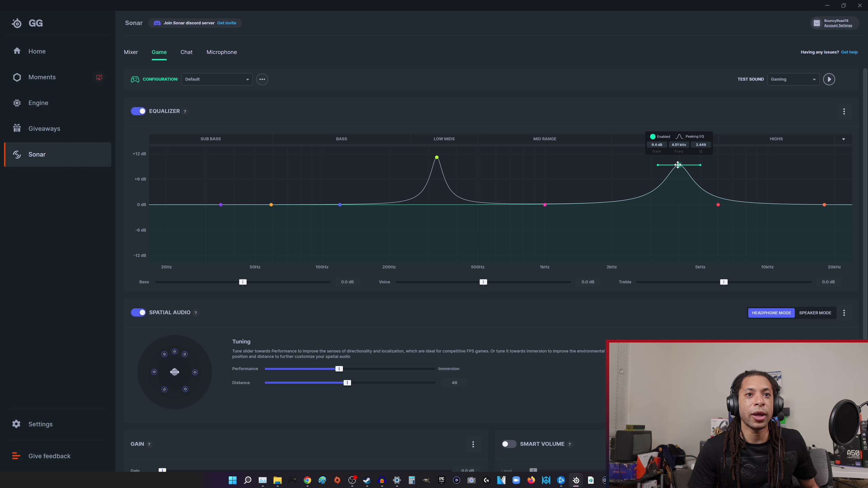Select the yellow-green EQ peak node
Viewport: 868px width, 488px height.
436,158
